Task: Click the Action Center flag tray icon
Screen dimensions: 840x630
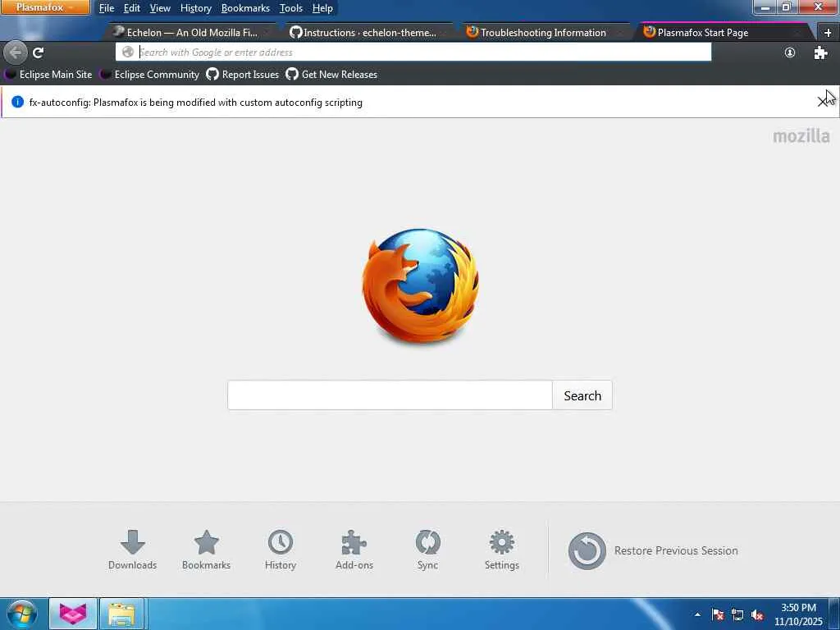Action: pos(718,615)
